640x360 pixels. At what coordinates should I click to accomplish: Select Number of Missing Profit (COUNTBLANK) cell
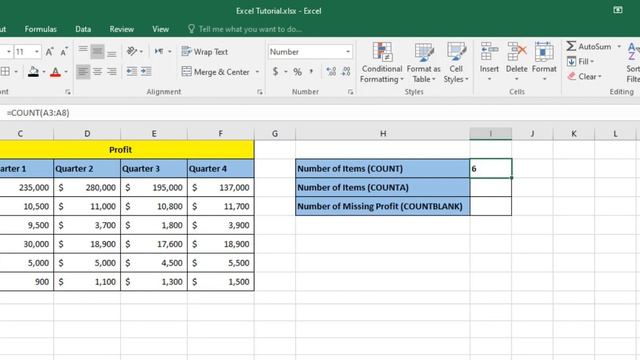pyautogui.click(x=382, y=206)
